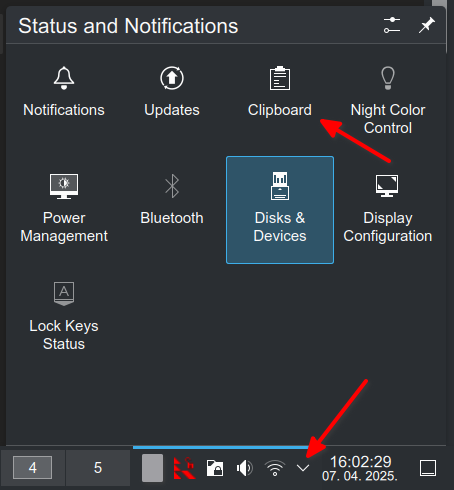Screen dimensions: 454x490
Task: Switch to virtual desktop 5
Action: pos(98,468)
